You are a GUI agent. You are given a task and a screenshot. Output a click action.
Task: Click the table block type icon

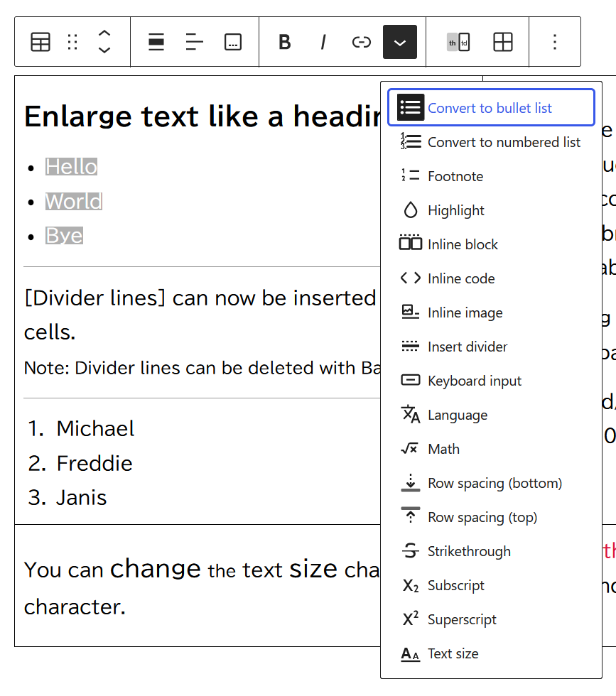(x=40, y=42)
